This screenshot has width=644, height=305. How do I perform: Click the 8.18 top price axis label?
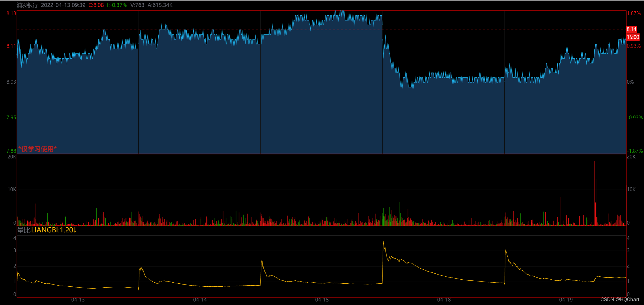pyautogui.click(x=11, y=13)
